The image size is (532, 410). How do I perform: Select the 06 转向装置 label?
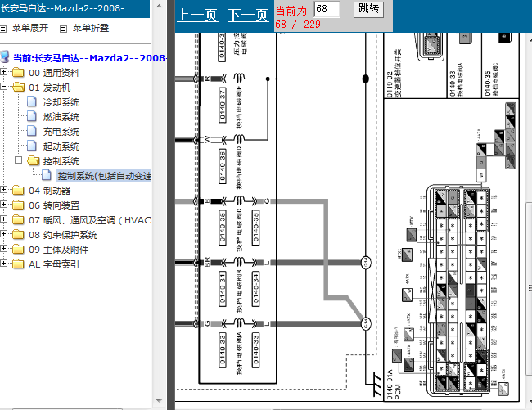pos(54,205)
